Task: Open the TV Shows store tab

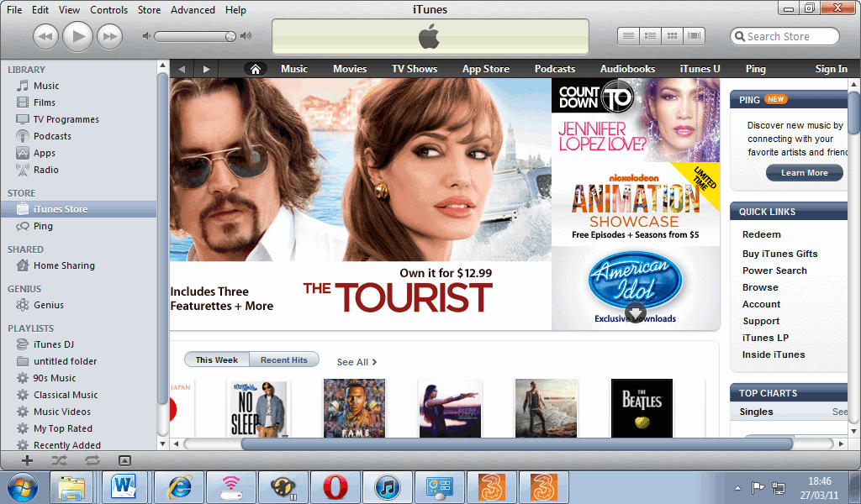Action: 415,69
